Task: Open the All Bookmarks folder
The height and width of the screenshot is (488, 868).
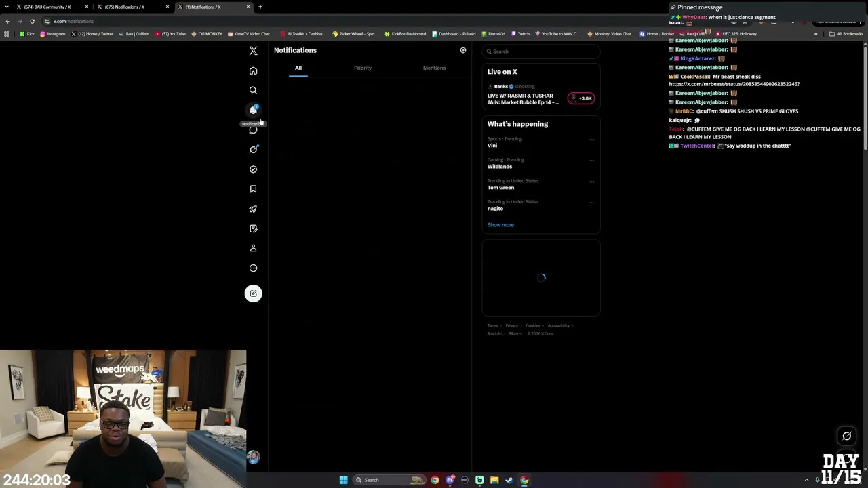Action: click(x=846, y=34)
